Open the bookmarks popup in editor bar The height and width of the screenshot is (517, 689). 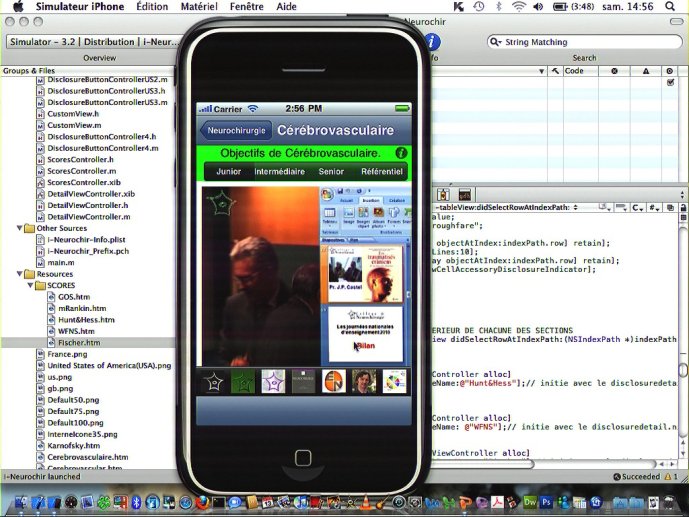point(605,207)
